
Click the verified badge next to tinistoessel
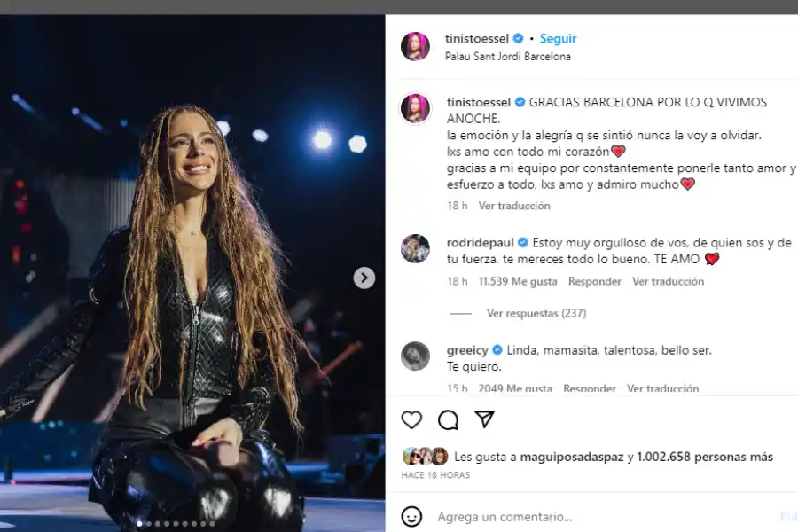click(x=519, y=38)
